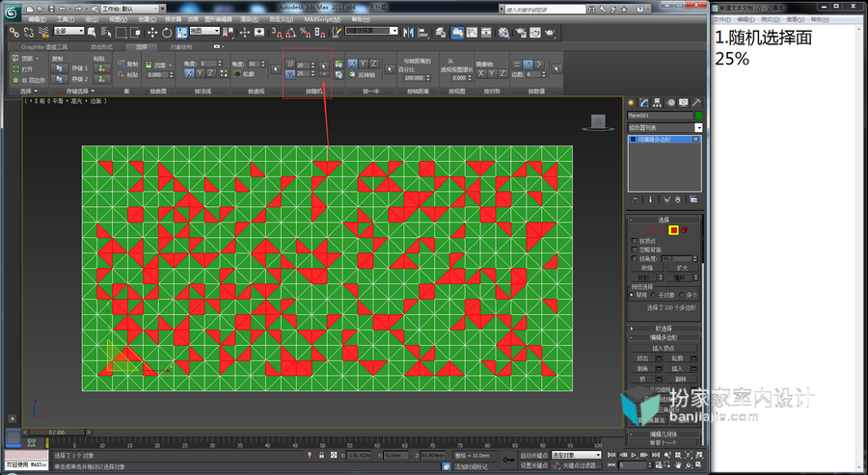Toggle the % random percent mode button
868x475 pixels.
(290, 73)
